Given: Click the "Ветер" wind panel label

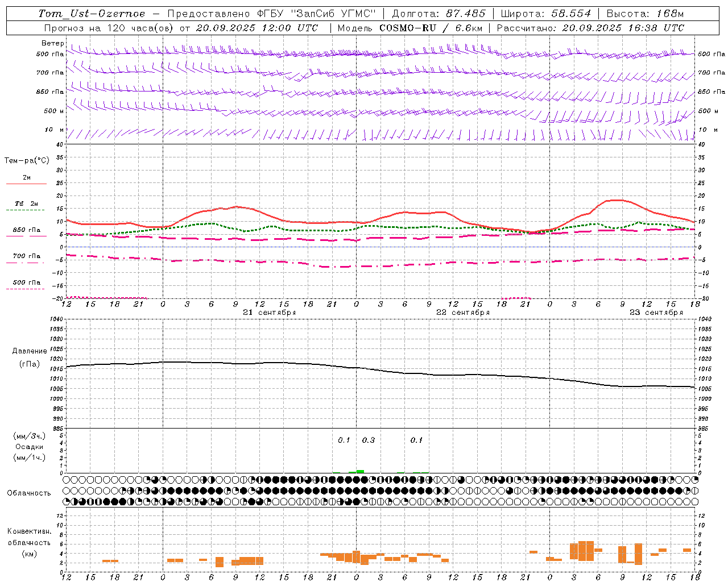Looking at the screenshot, I should tap(53, 43).
